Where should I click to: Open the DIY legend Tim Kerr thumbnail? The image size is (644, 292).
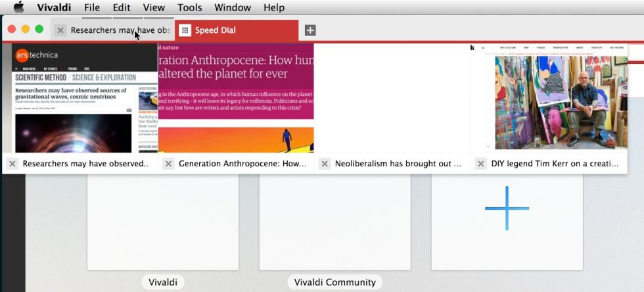click(549, 98)
